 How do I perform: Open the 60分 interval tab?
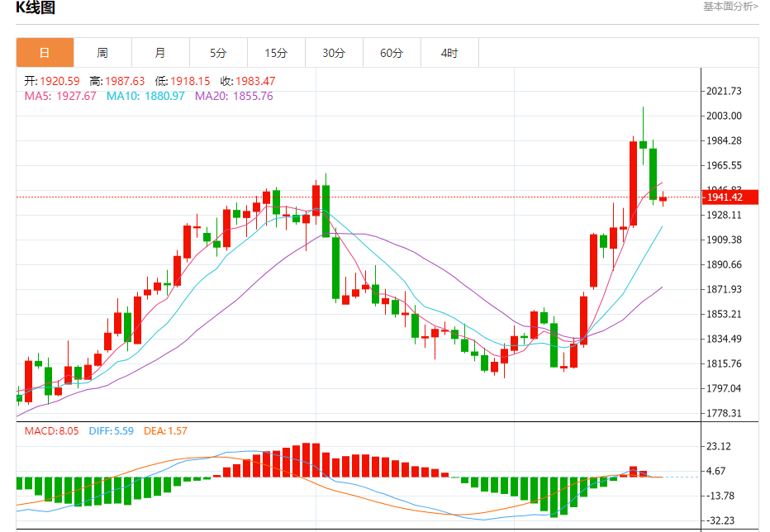click(x=392, y=53)
